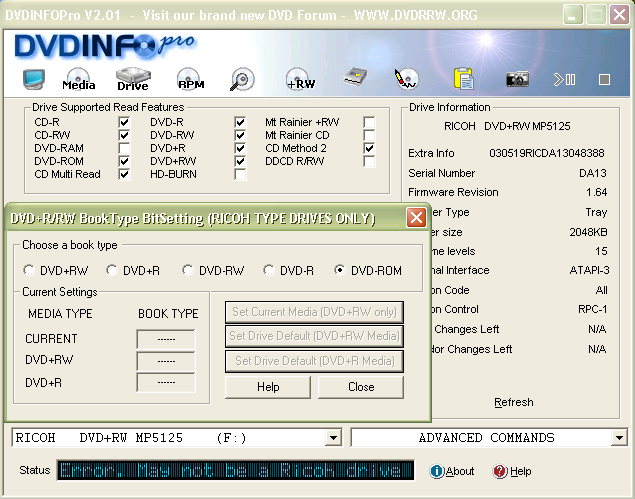The image size is (635, 499).
Task: Select the DVD-RW book type radio
Action: click(188, 270)
